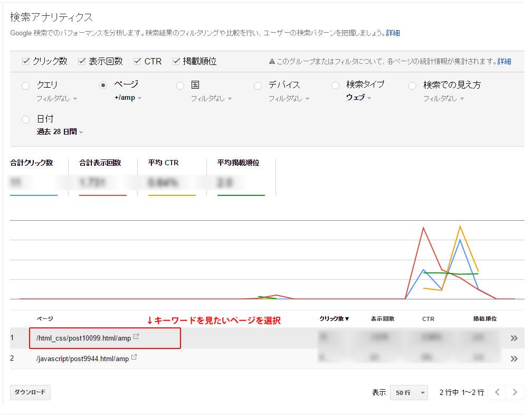Click the 2 行中 1～2 行 pagination text
The width and height of the screenshot is (532, 415).
(462, 393)
